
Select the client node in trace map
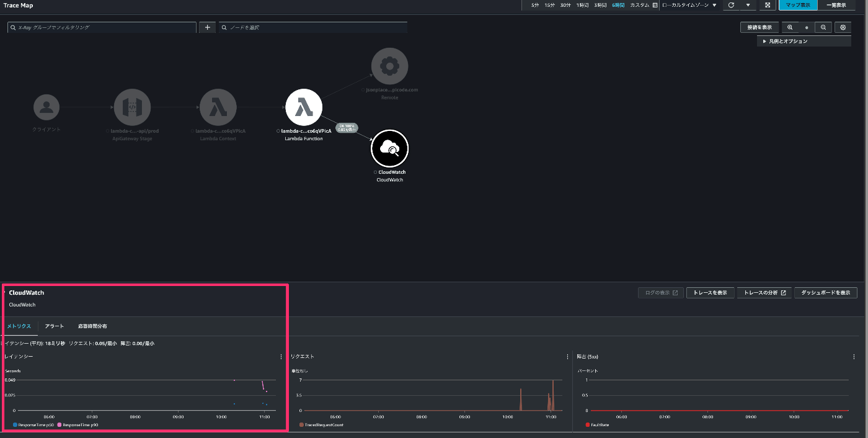[46, 107]
